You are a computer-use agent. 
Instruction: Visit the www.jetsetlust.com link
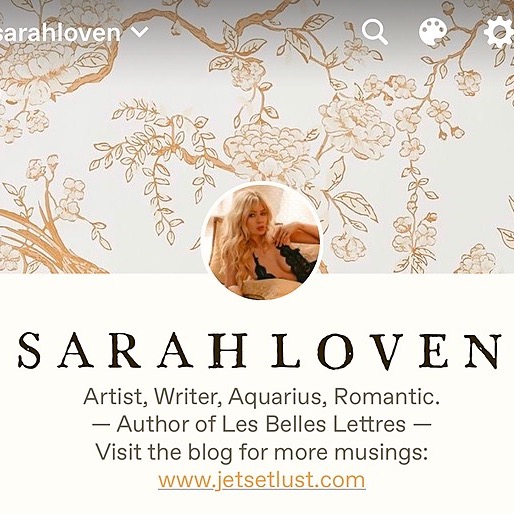click(262, 480)
